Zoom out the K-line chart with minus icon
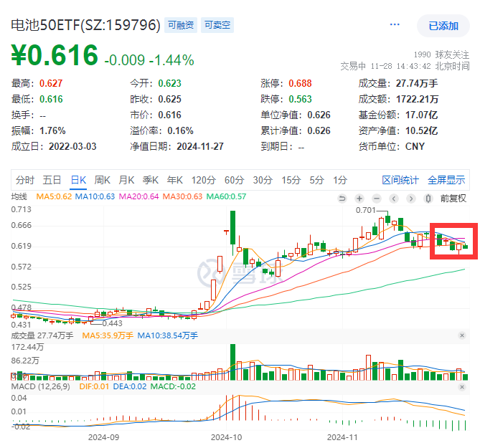This screenshot has height=448, width=480. [x=377, y=199]
